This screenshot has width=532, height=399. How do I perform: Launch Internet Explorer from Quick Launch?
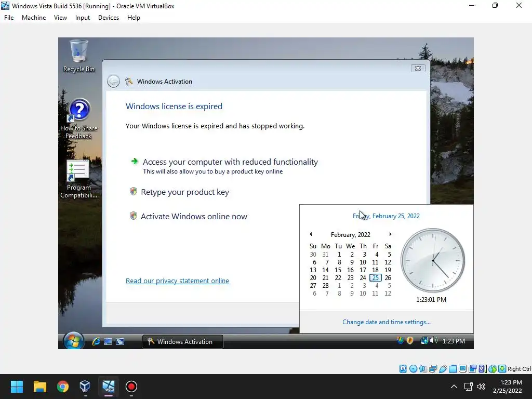(96, 341)
